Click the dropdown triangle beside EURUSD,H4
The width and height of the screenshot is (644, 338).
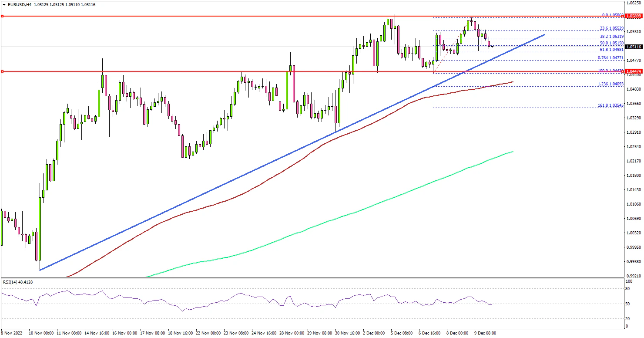3,4
